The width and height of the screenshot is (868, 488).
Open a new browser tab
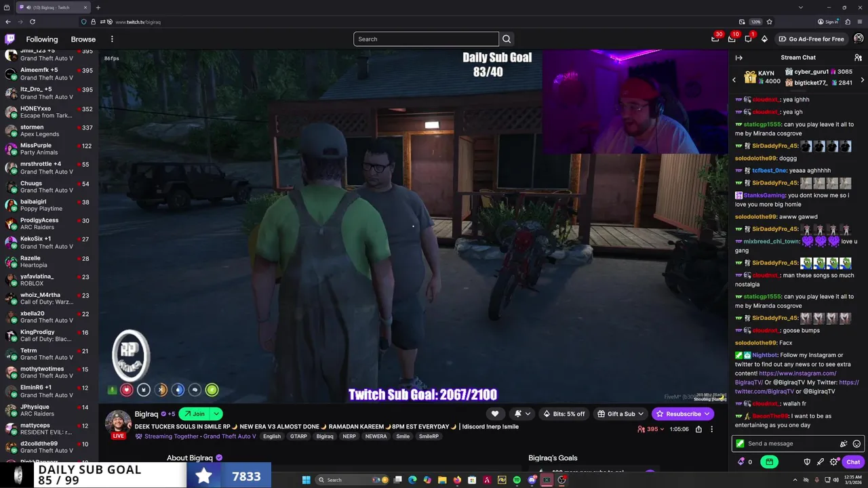[x=98, y=7]
